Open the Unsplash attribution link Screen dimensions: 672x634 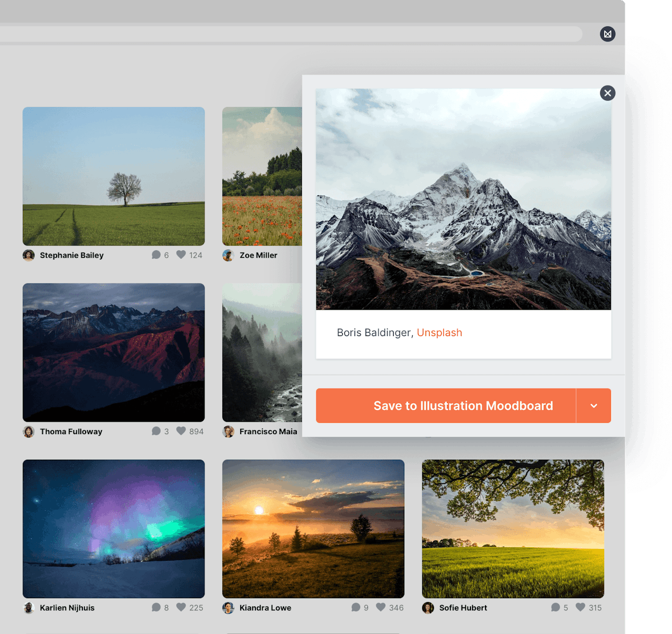(440, 332)
